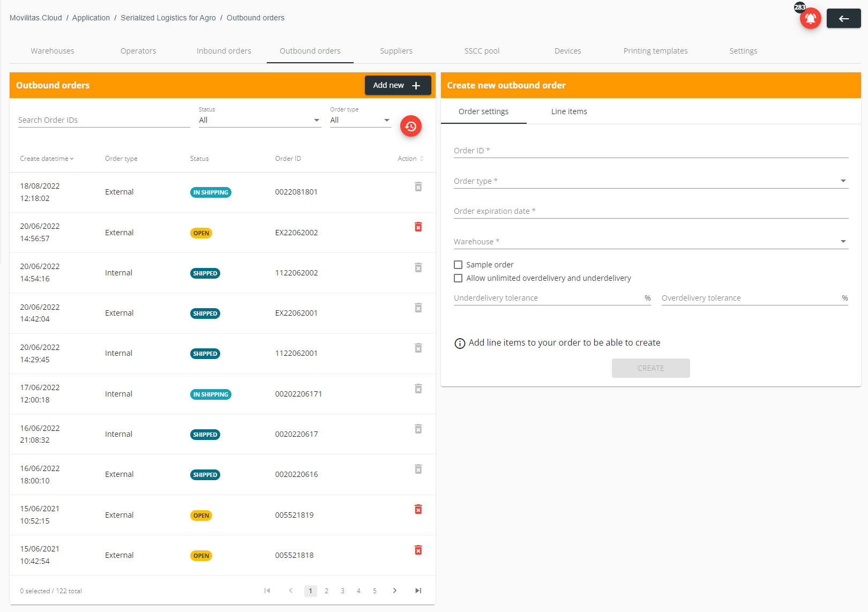Screen dimensions: 868x612
Task: Reset filters with the red history icon
Action: pyautogui.click(x=411, y=126)
